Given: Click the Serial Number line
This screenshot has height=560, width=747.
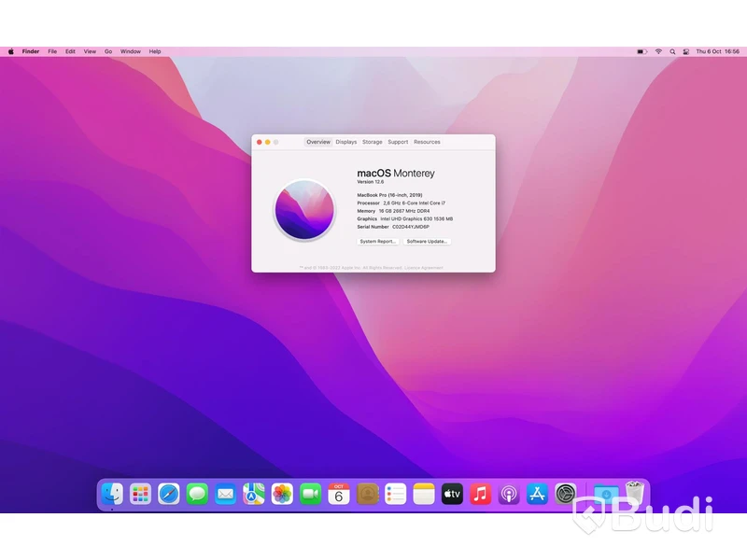Looking at the screenshot, I should pos(393,227).
